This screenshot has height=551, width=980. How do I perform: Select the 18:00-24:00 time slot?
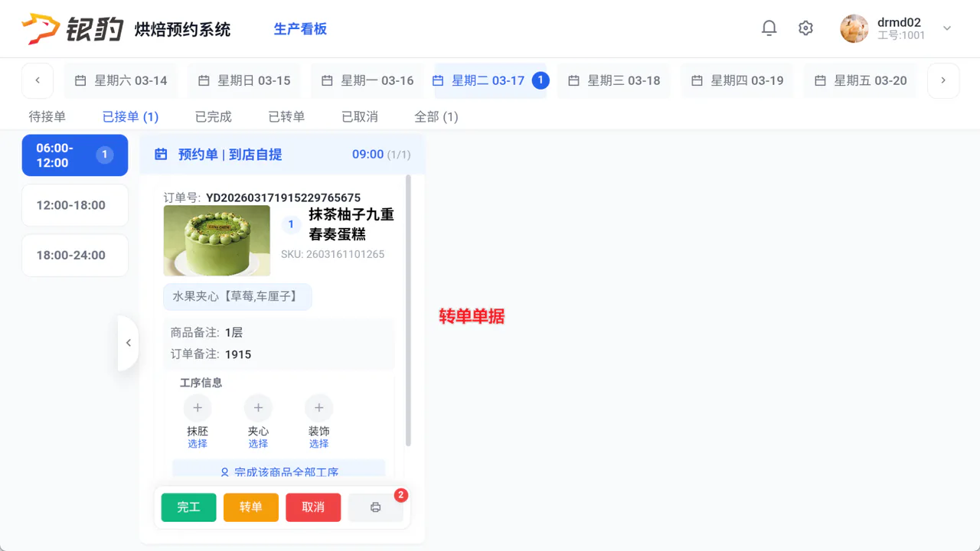(x=75, y=255)
